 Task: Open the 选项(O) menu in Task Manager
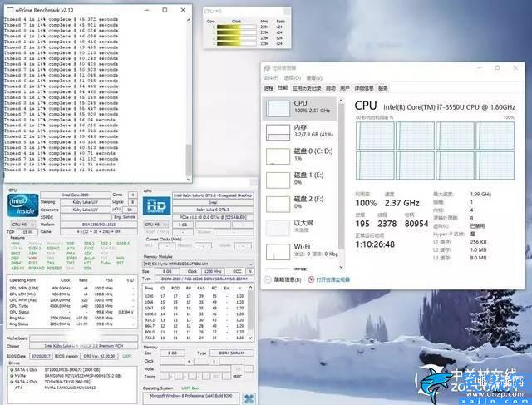[292, 78]
